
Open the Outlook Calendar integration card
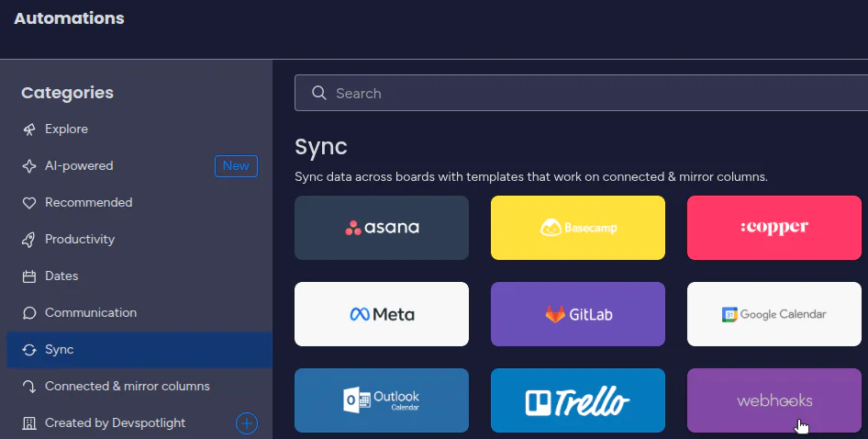pos(382,400)
